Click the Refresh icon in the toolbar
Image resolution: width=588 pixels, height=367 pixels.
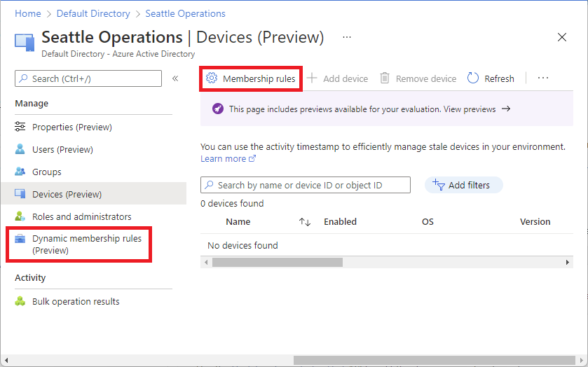click(473, 78)
